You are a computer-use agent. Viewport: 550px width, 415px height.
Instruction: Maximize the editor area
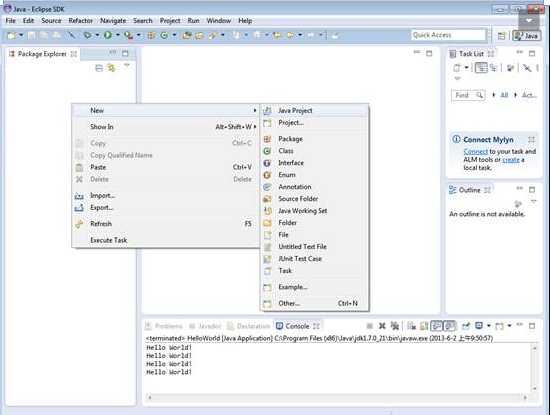coord(429,53)
